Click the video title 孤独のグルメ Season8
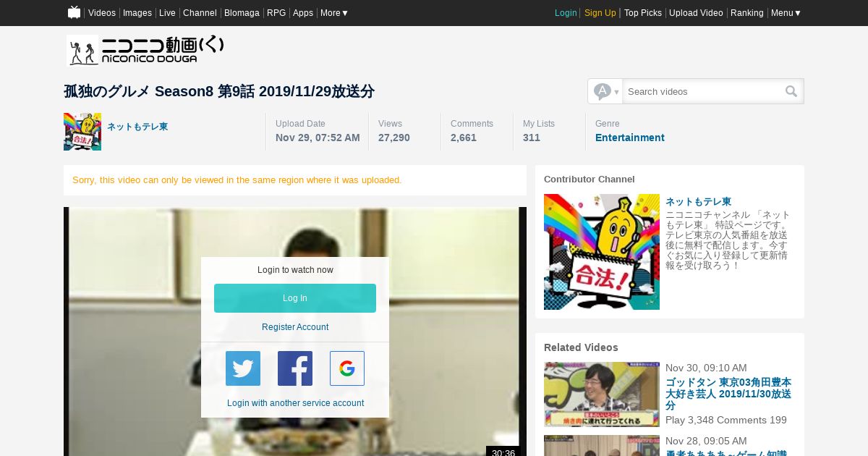Viewport: 868px width, 456px height. 219,91
